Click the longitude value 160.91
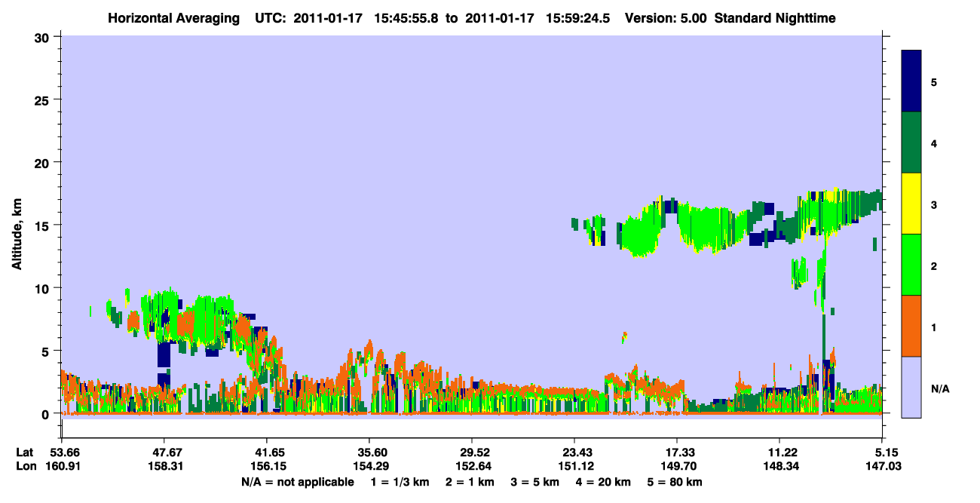 point(63,467)
